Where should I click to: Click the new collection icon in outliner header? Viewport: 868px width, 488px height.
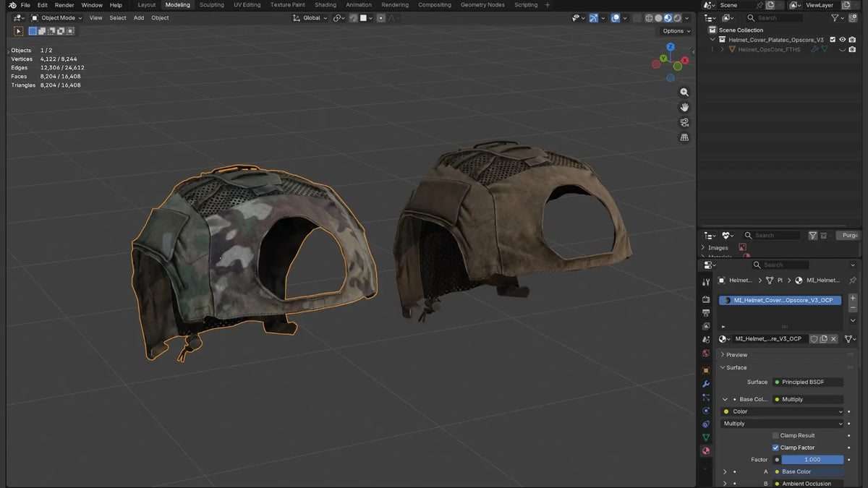(853, 18)
